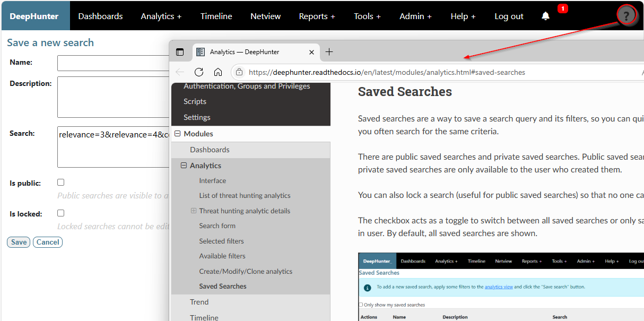Viewport: 644px width, 321px height.
Task: Reload the documentation page
Action: (199, 72)
